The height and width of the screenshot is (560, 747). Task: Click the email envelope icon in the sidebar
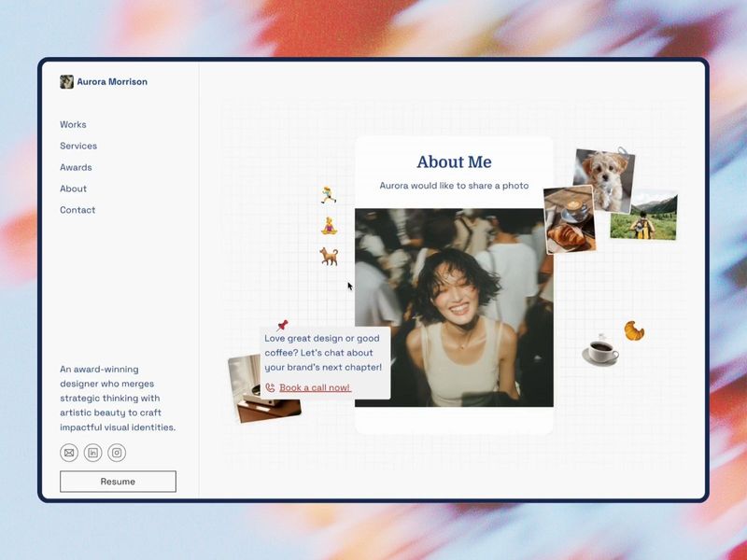[x=69, y=453]
